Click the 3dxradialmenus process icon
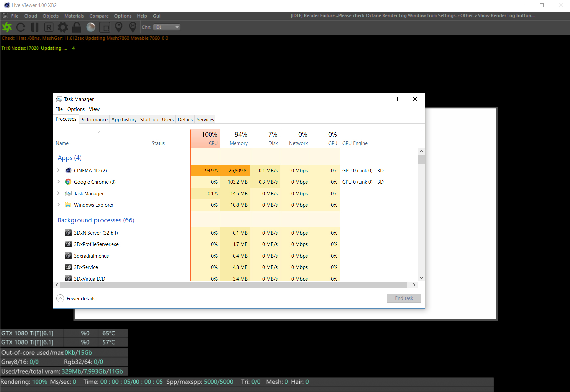This screenshot has width=570, height=392. (68, 256)
